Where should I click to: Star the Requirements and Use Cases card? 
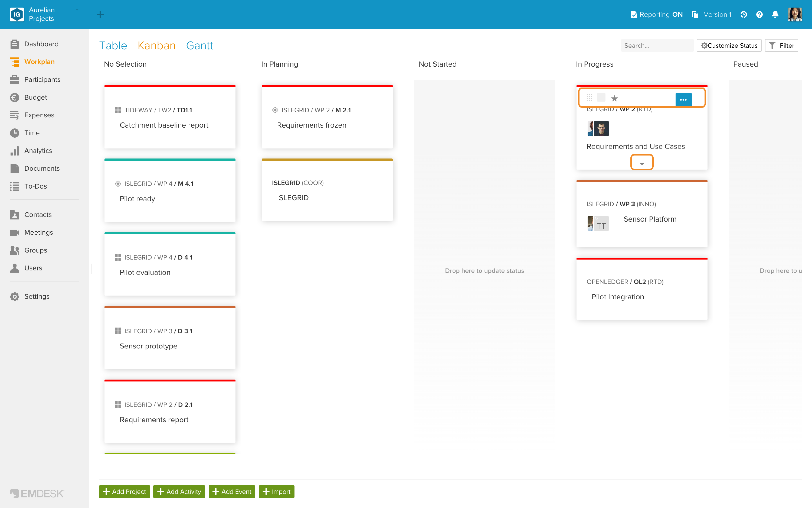[614, 98]
